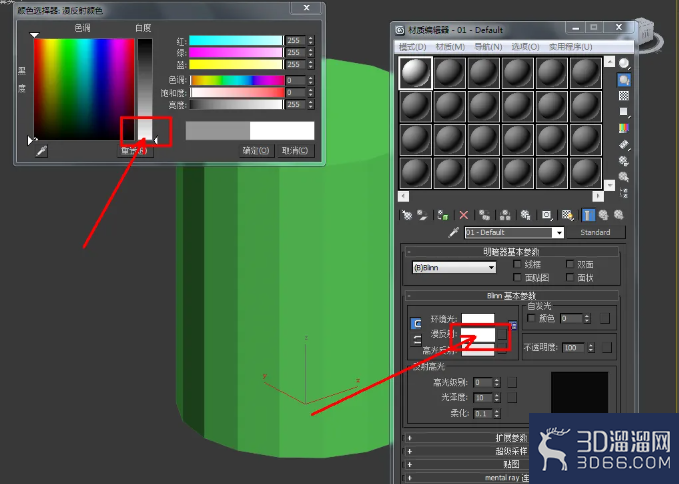679x484 pixels.
Task: Enable the 自发光 颜色 checkbox
Action: tap(531, 318)
